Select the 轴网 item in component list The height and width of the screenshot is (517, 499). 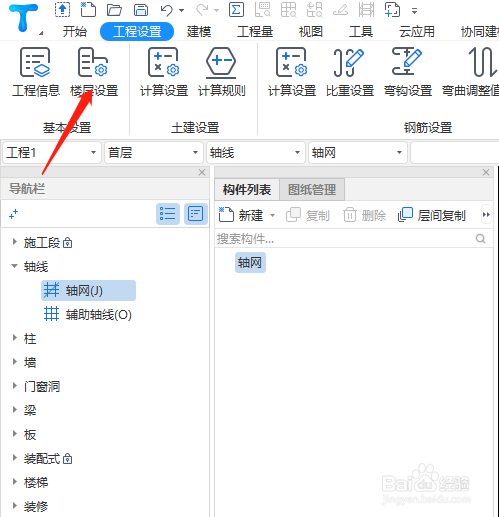250,263
